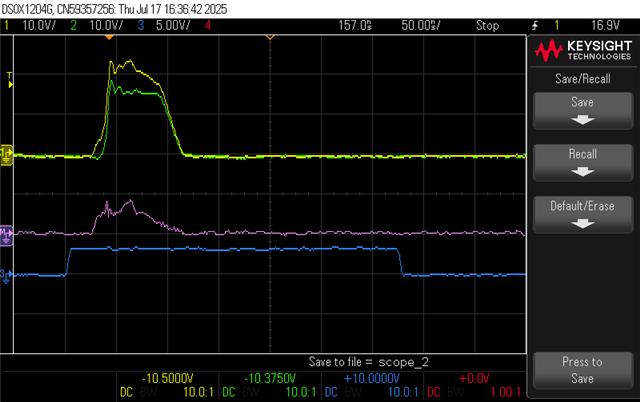640x402 pixels.
Task: Click the purple math waveform peak
Action: (x=131, y=201)
